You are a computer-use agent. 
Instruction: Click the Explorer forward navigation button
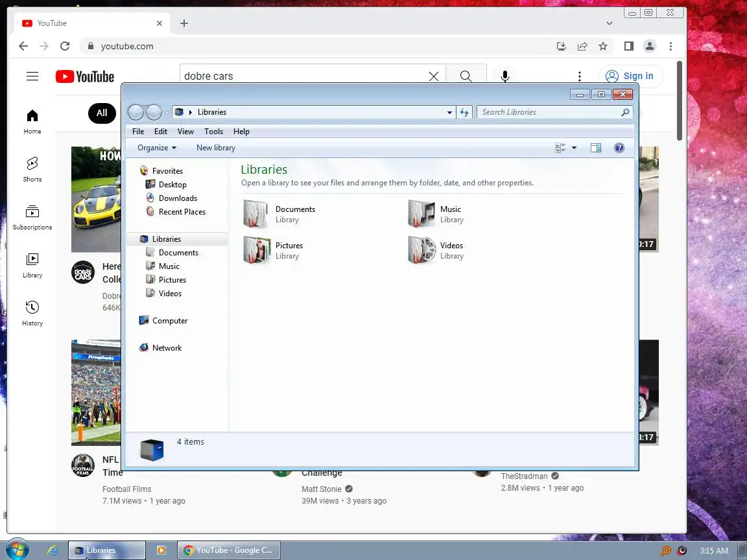click(x=154, y=112)
